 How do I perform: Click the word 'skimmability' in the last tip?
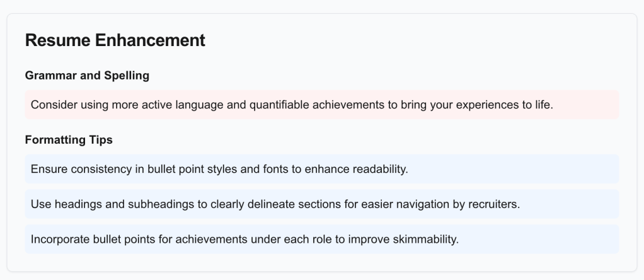pyautogui.click(x=427, y=240)
